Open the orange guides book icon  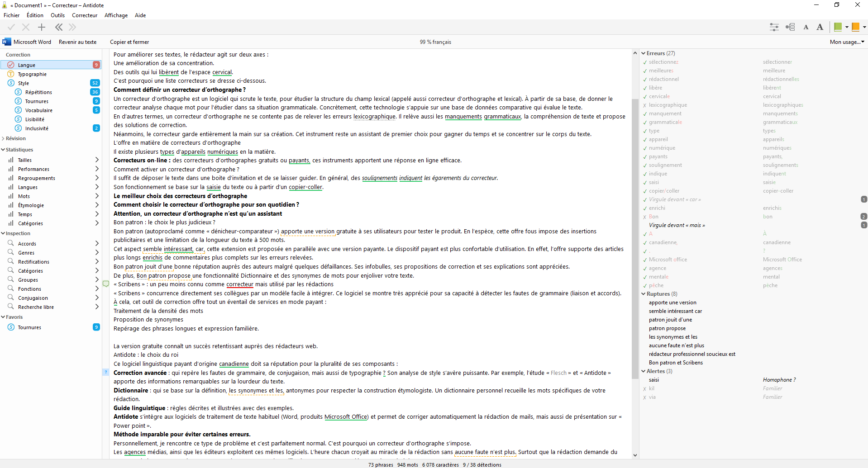coord(855,27)
